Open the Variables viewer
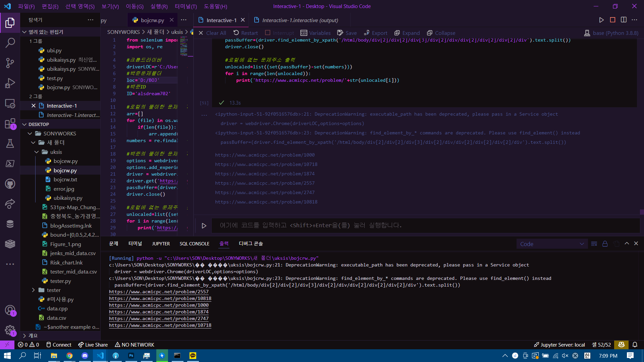Viewport: 644px width, 362px height. point(316,33)
